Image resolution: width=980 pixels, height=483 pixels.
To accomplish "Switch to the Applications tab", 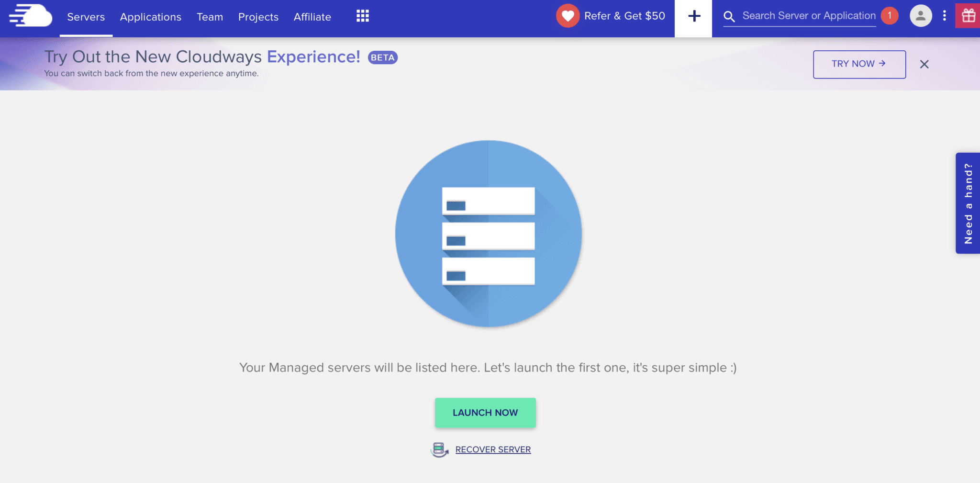I will [150, 17].
